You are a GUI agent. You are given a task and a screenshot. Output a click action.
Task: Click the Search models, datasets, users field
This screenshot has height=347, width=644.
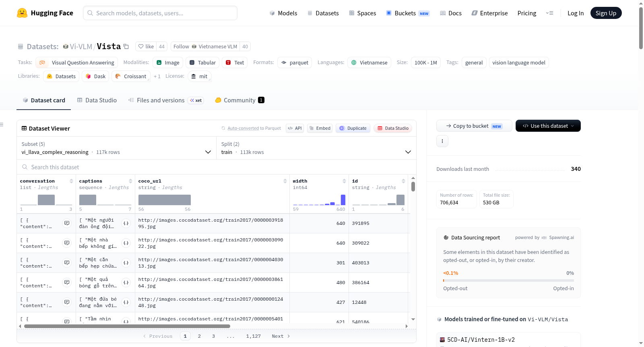pyautogui.click(x=160, y=13)
